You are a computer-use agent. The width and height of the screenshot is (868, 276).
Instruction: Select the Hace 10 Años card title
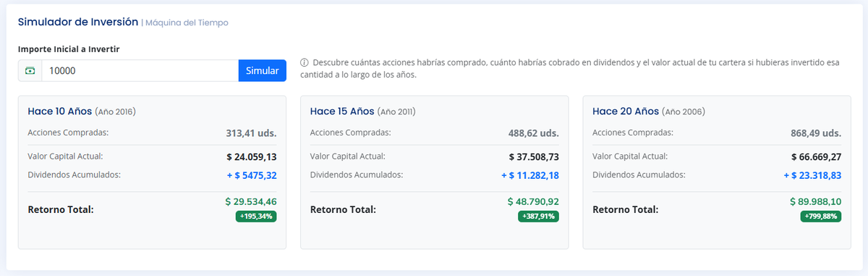(60, 112)
